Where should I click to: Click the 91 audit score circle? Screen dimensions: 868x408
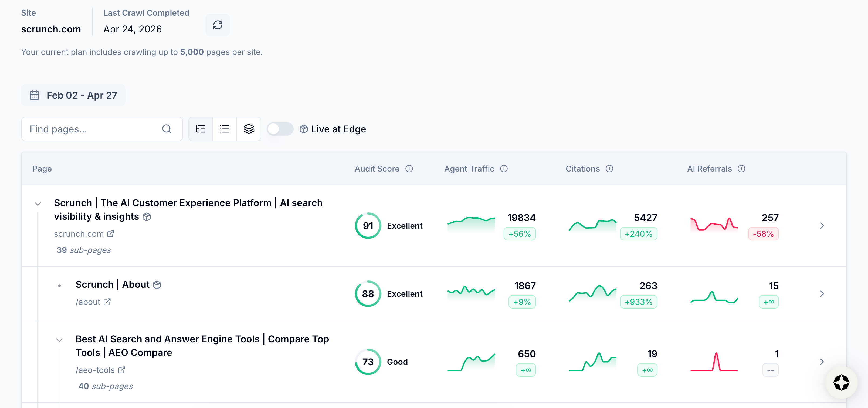[368, 226]
